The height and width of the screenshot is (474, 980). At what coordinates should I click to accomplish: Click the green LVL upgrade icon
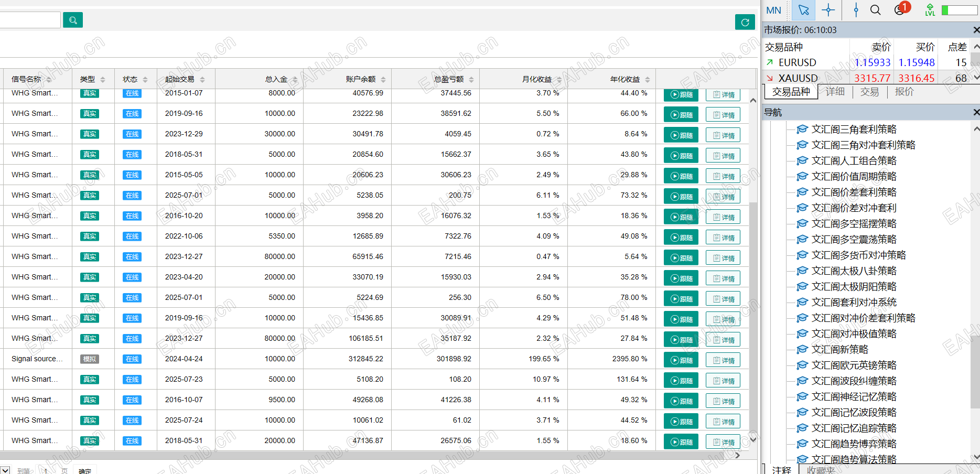pyautogui.click(x=930, y=10)
